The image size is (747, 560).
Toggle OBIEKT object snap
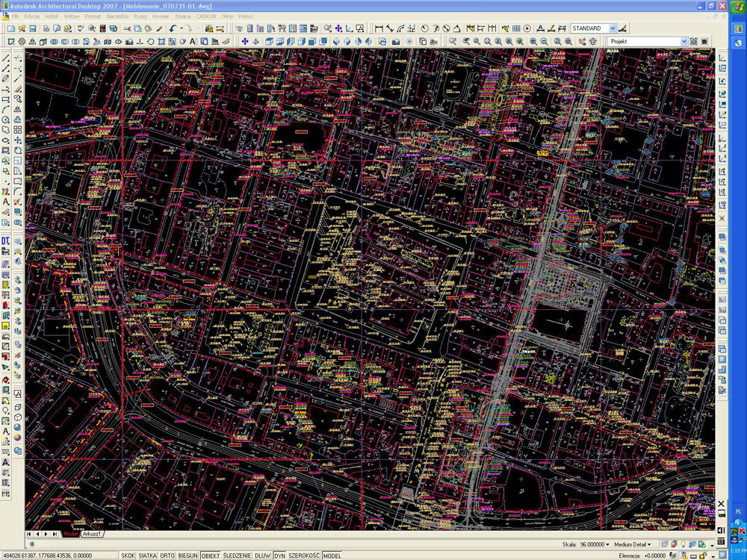coord(211,556)
